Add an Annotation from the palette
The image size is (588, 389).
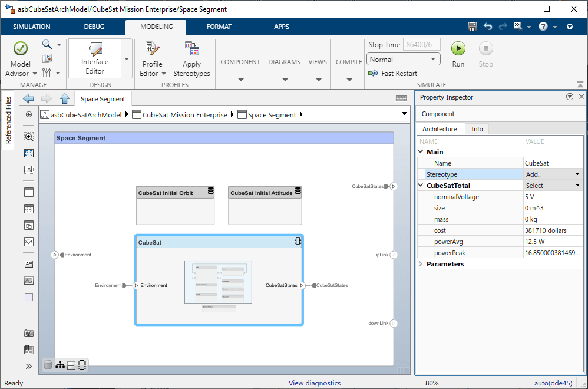(x=29, y=264)
